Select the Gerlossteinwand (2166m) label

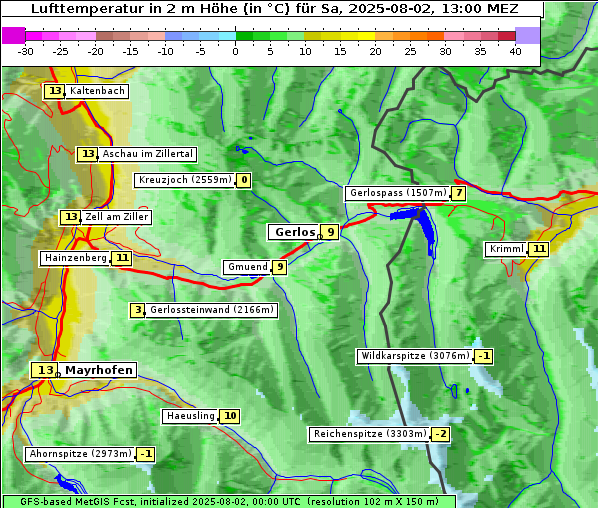point(212,310)
